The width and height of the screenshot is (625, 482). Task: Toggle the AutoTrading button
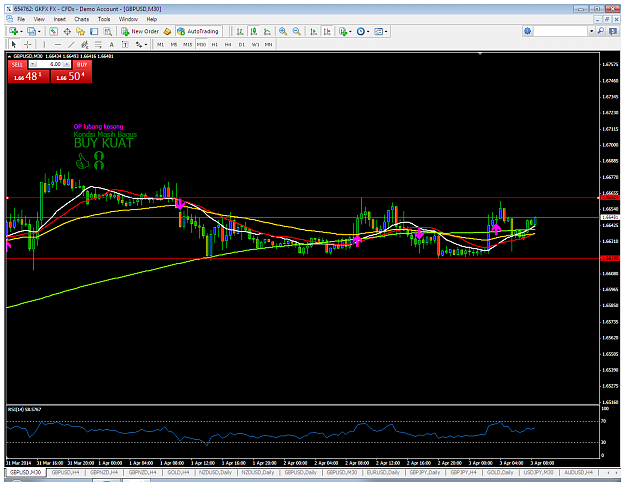click(198, 31)
